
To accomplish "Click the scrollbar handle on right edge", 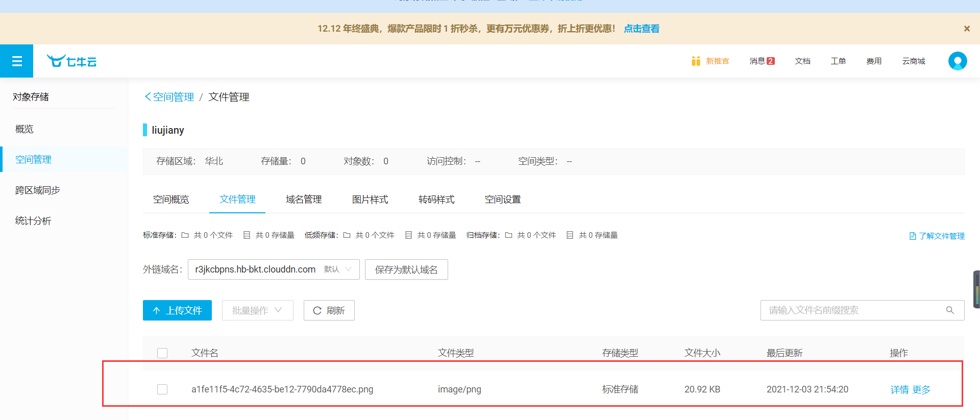I will tap(976, 290).
